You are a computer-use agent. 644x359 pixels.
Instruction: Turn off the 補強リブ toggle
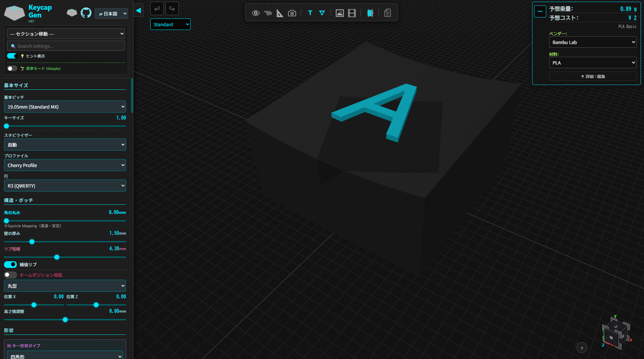(10, 265)
